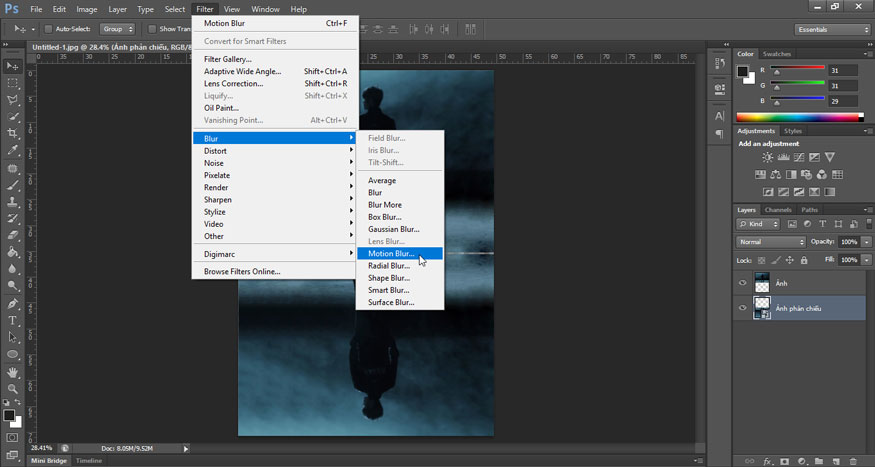Switch to the Swatches tab
This screenshot has height=467, width=875.
point(776,54)
